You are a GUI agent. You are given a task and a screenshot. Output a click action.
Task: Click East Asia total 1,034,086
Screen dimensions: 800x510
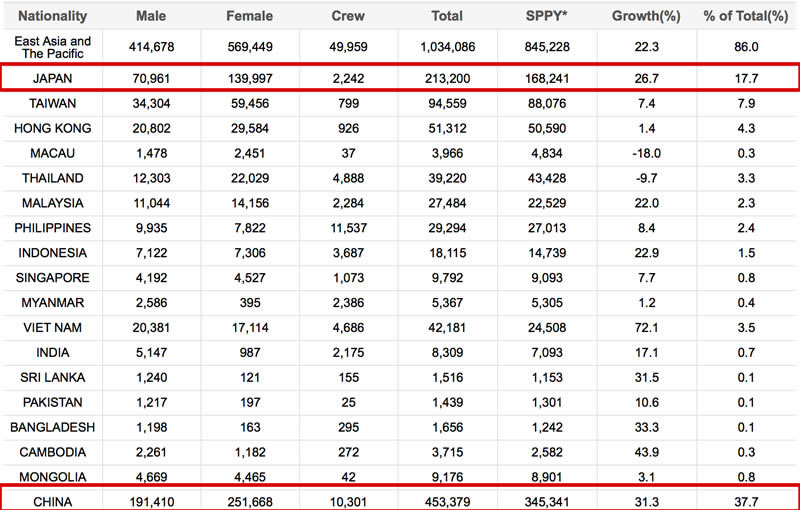[x=447, y=47]
